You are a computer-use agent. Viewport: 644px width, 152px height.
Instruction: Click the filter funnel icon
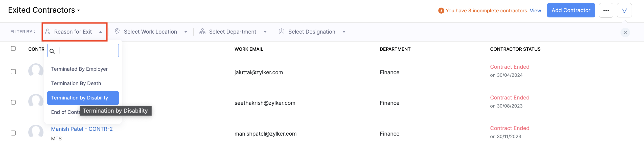624,10
